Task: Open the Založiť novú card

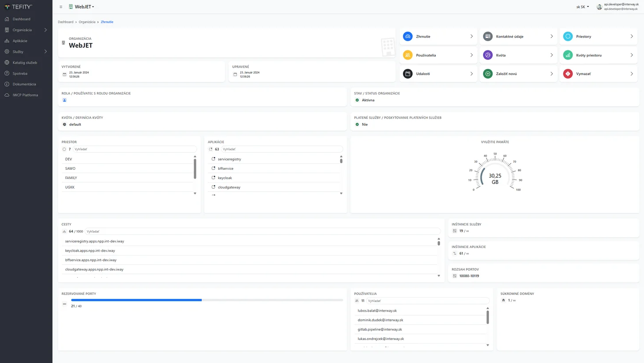Action: 518,74
